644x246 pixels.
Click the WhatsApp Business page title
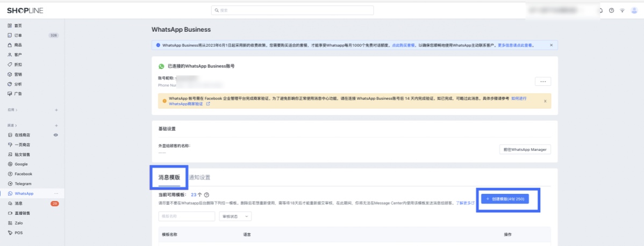tap(181, 30)
